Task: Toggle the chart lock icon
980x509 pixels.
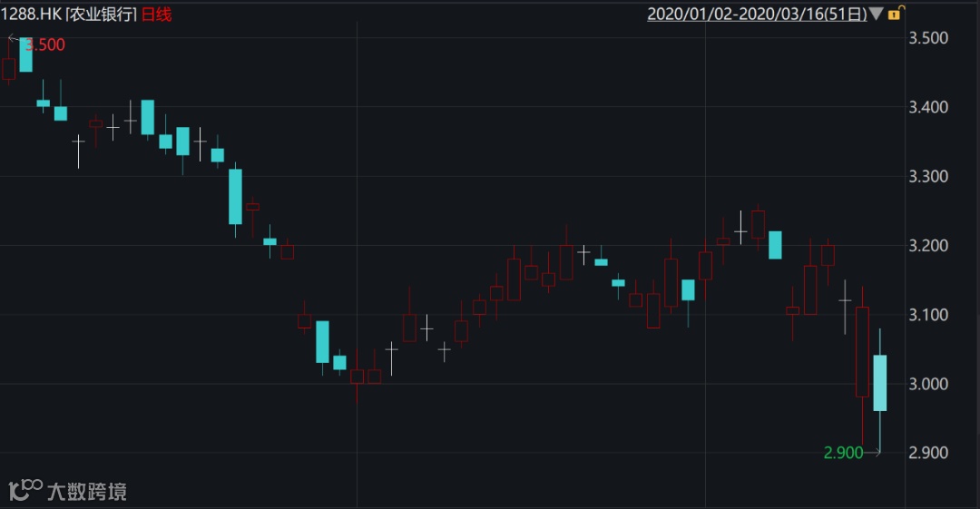Action: point(895,13)
